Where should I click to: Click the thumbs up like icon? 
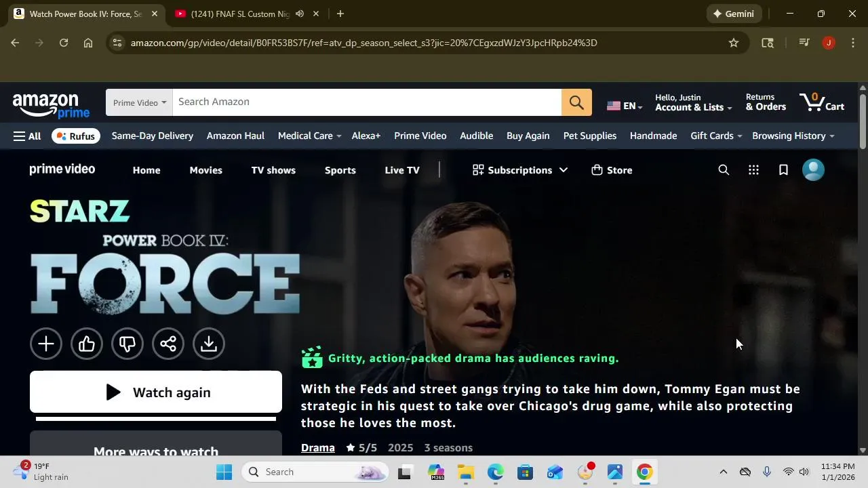pos(87,344)
